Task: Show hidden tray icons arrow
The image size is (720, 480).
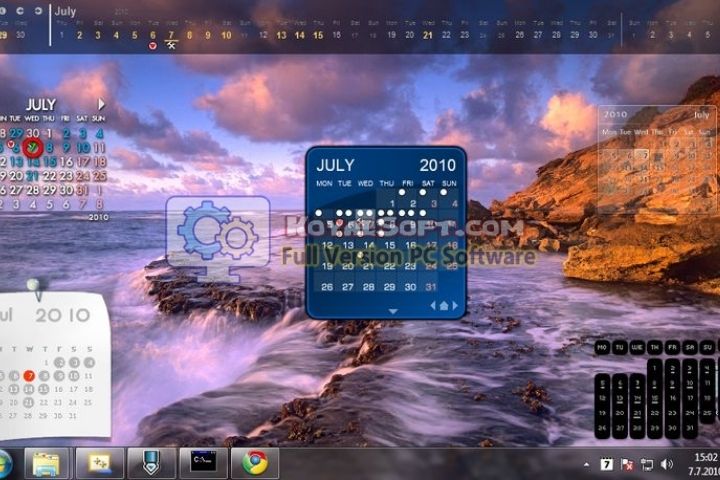Action: 586,464
